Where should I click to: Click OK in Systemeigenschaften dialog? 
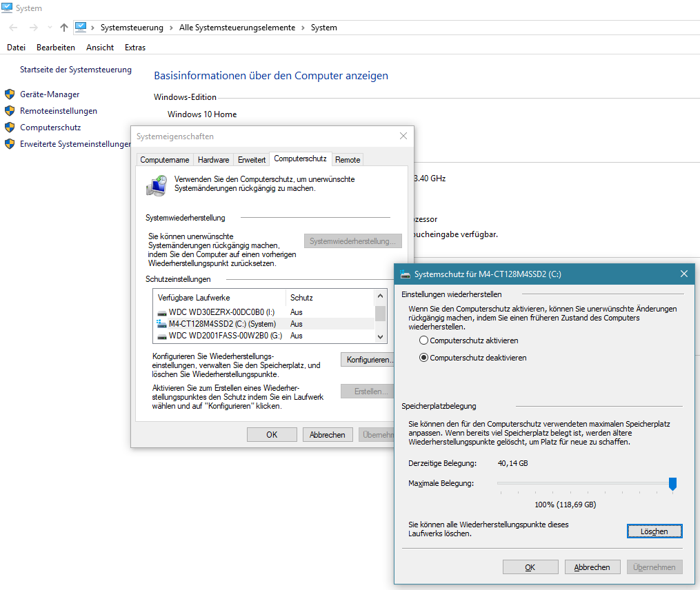(x=272, y=435)
